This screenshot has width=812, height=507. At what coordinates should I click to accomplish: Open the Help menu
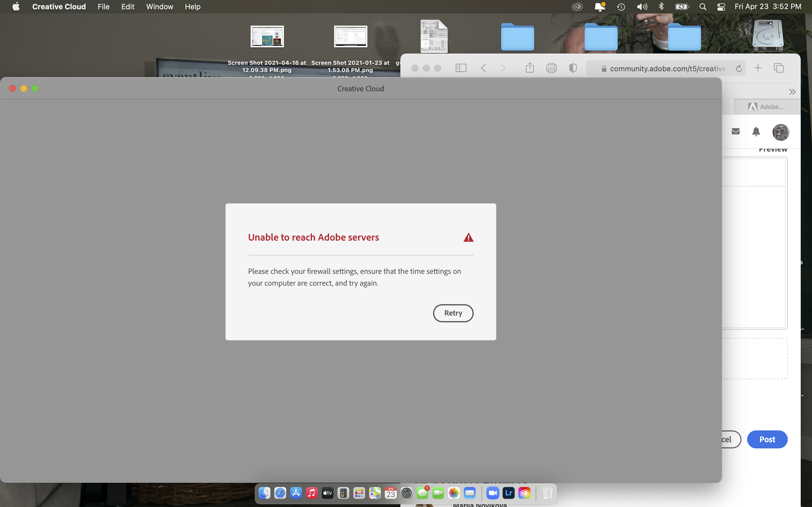[x=192, y=6]
